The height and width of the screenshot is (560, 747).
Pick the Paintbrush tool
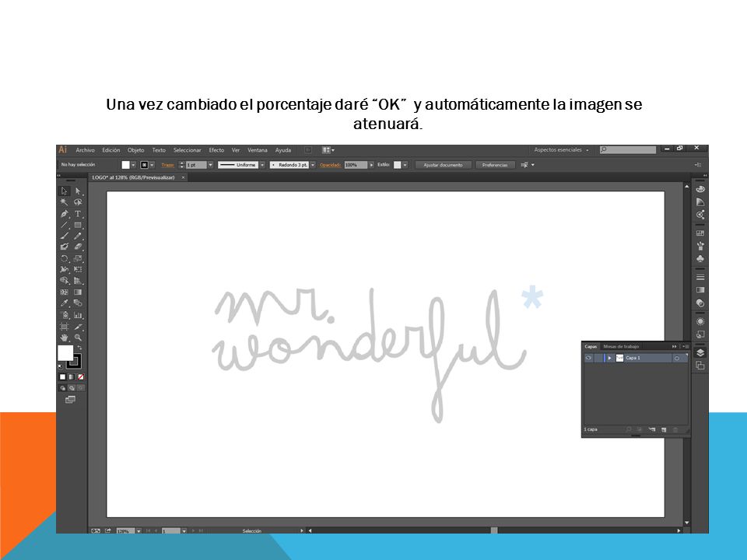point(65,236)
